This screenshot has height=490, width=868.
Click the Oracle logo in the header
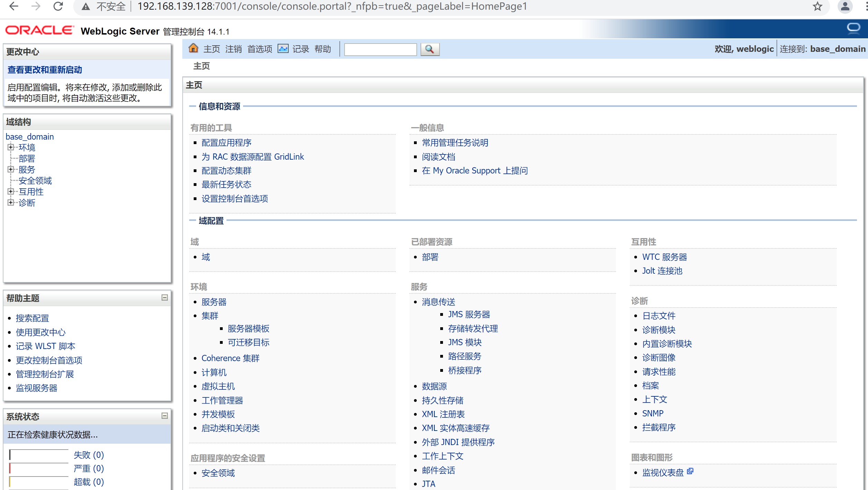point(40,30)
